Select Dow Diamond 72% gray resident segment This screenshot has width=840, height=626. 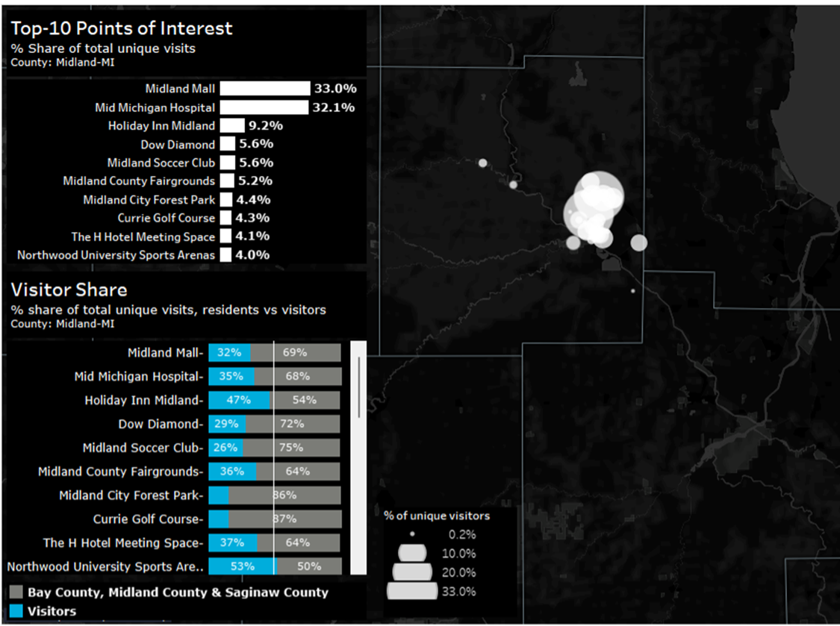coord(293,424)
